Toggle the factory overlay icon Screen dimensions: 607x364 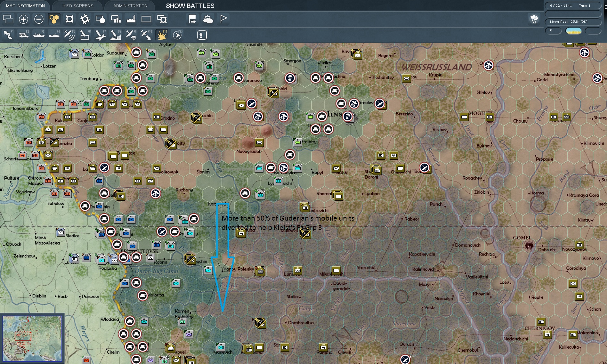(x=131, y=19)
